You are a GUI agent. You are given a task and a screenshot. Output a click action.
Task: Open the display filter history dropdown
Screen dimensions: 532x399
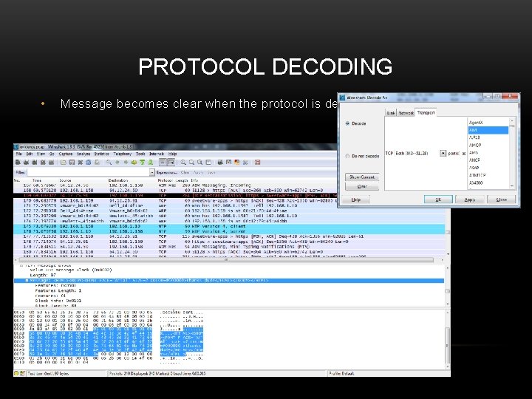tap(151, 172)
